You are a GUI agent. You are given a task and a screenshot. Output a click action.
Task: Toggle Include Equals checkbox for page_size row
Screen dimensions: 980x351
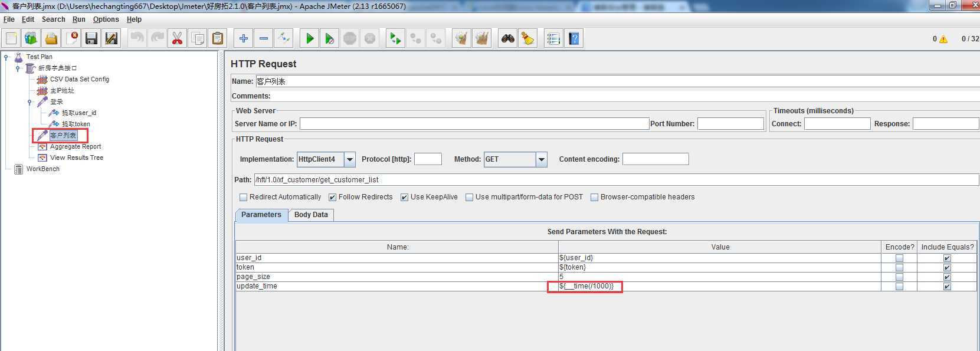click(x=947, y=277)
